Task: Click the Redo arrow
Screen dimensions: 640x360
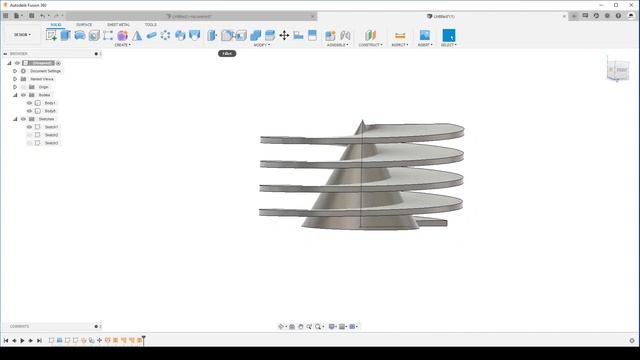Action: click(56, 16)
